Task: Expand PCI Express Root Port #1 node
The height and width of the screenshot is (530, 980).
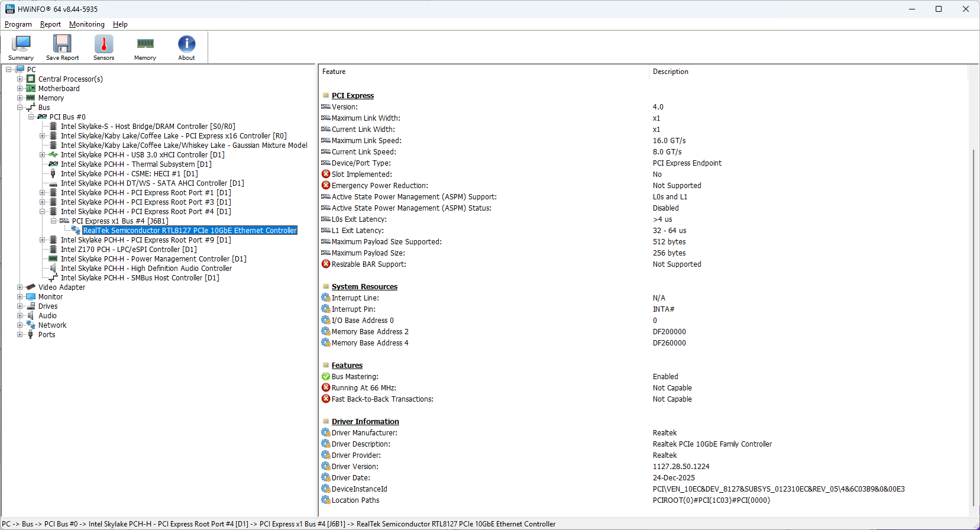Action: (x=43, y=193)
